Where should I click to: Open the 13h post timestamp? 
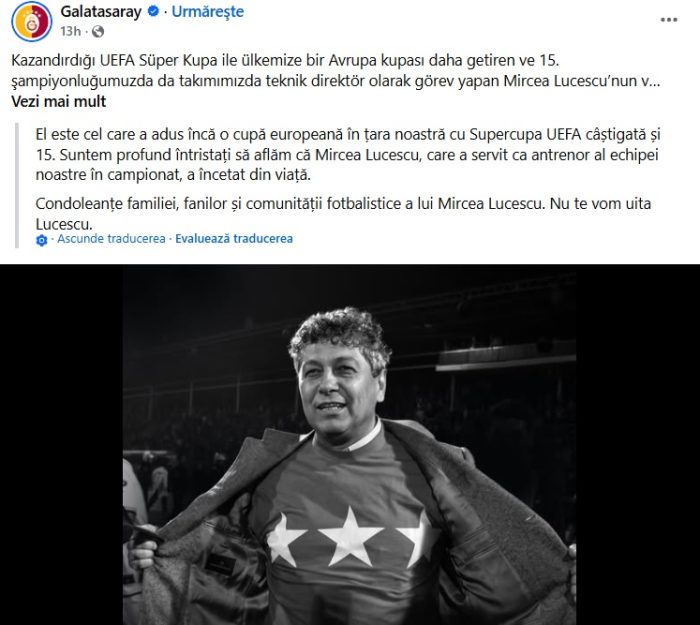tap(71, 31)
